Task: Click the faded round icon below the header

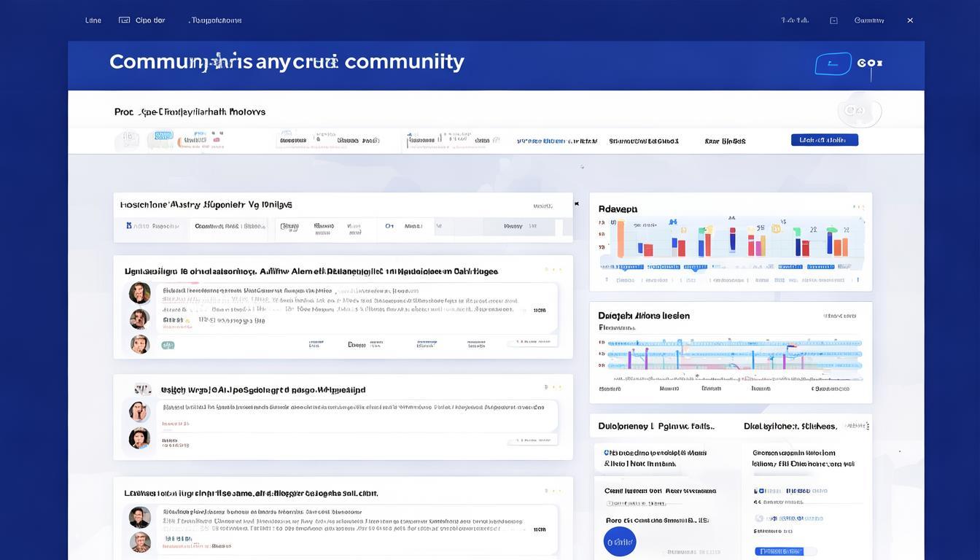Action: coord(860,112)
